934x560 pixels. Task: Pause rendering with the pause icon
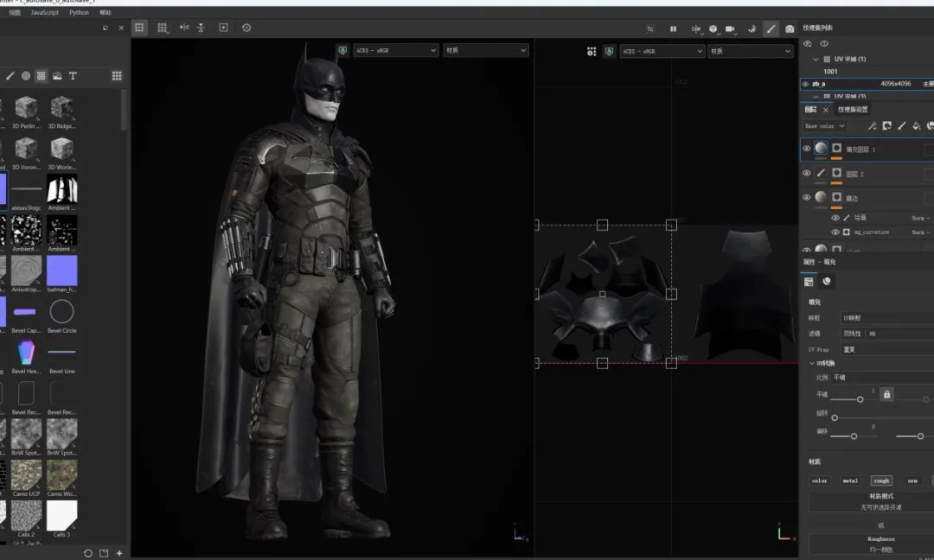pos(673,29)
